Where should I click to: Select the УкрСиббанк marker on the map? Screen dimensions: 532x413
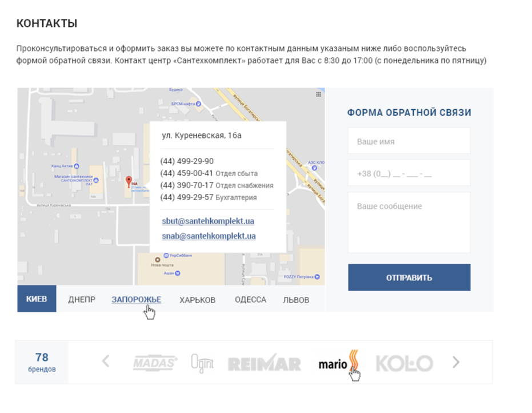coord(165,255)
